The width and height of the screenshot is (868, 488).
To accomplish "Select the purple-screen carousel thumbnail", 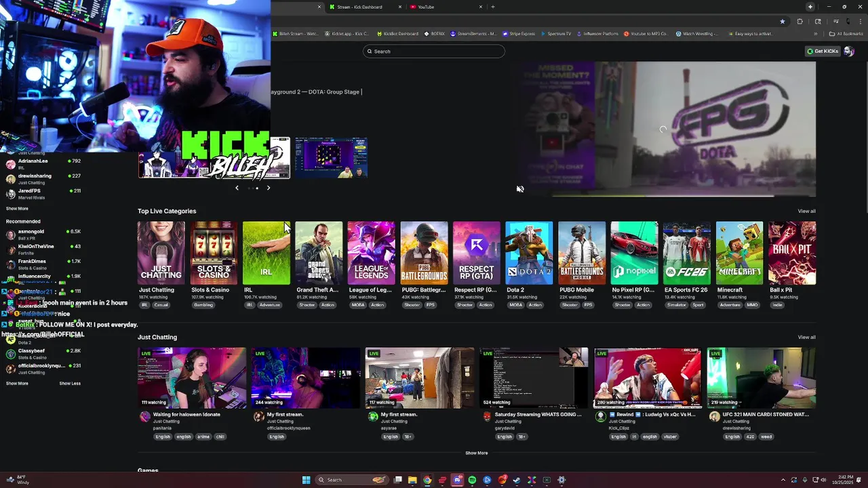I will (331, 157).
